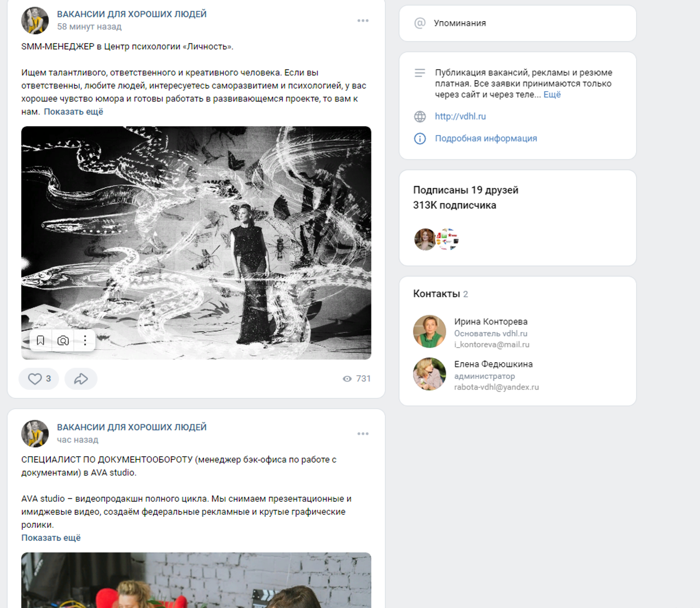Screen dimensions: 700x608
Task: Click the СПЕЦИАЛИСТ ПО ДОКУМЕНТООБОРОТУ title text
Action: 179,466
